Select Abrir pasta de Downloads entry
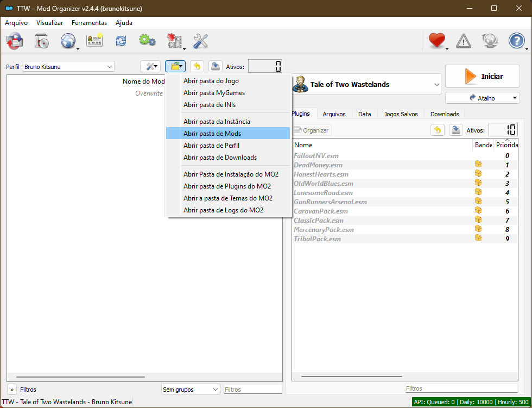Image resolution: width=532 pixels, height=408 pixels. point(228,158)
